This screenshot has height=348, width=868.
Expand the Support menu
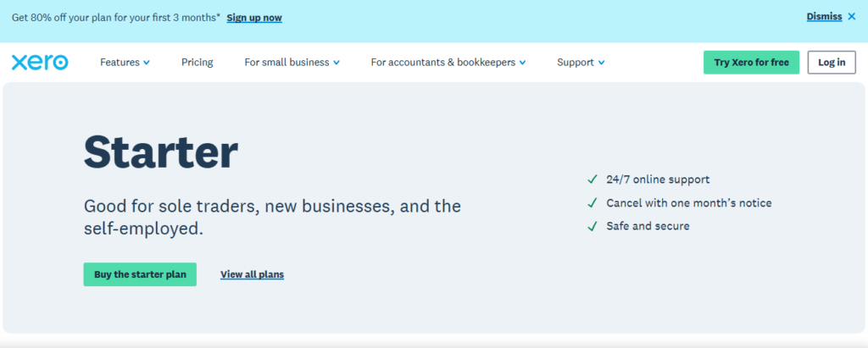coord(581,63)
